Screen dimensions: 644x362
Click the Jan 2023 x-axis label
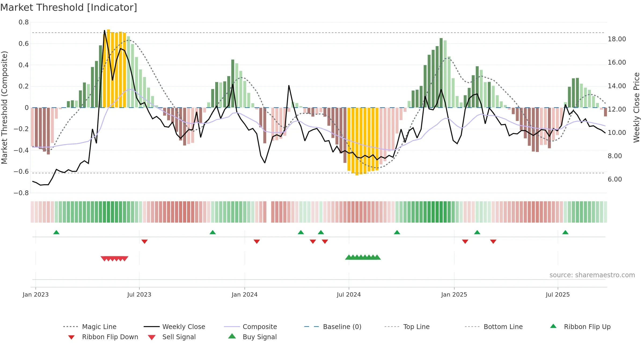36,295
